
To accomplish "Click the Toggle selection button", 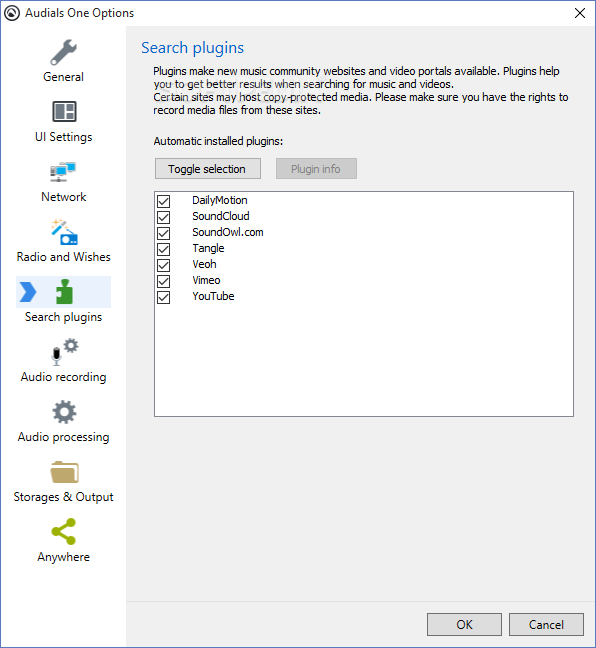I will pos(208,169).
